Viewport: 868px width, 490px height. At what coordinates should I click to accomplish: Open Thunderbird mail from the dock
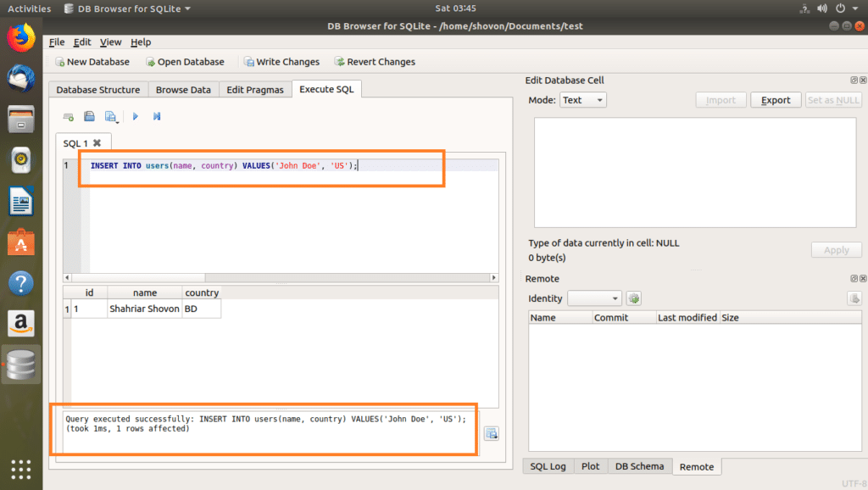tap(21, 79)
